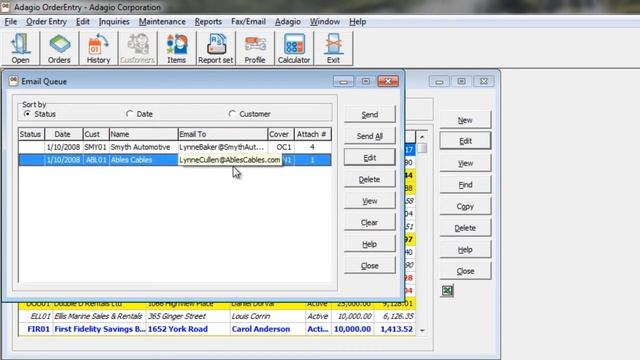Open the Reports menu
The width and height of the screenshot is (640, 360).
pyautogui.click(x=208, y=22)
